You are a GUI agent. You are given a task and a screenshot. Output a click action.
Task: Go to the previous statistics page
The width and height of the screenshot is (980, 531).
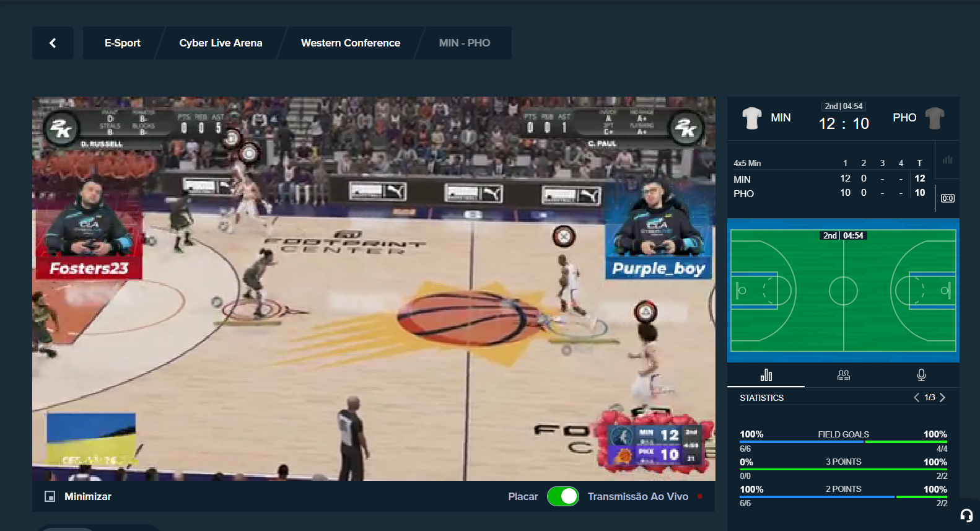point(916,397)
